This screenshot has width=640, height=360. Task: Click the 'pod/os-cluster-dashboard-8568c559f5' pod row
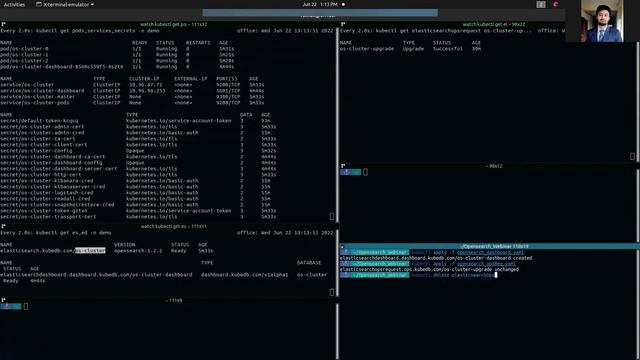pos(117,67)
